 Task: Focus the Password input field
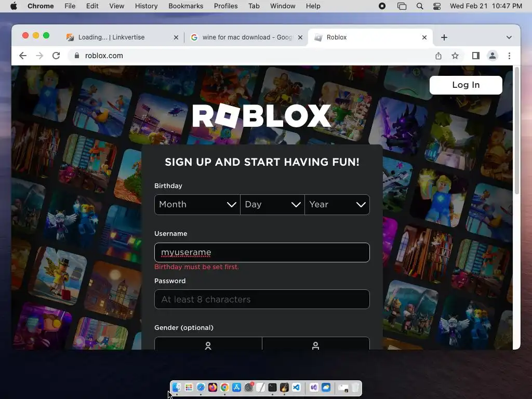pyautogui.click(x=262, y=299)
